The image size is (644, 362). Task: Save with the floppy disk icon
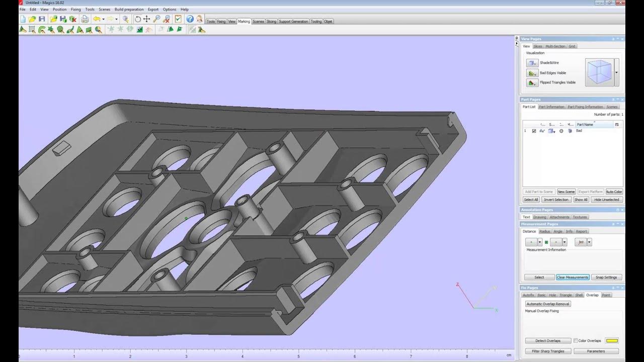tap(42, 19)
